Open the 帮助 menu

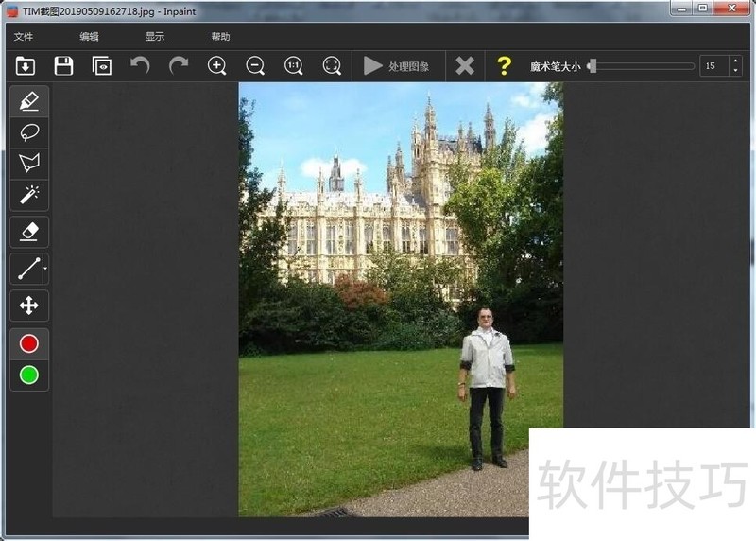220,37
